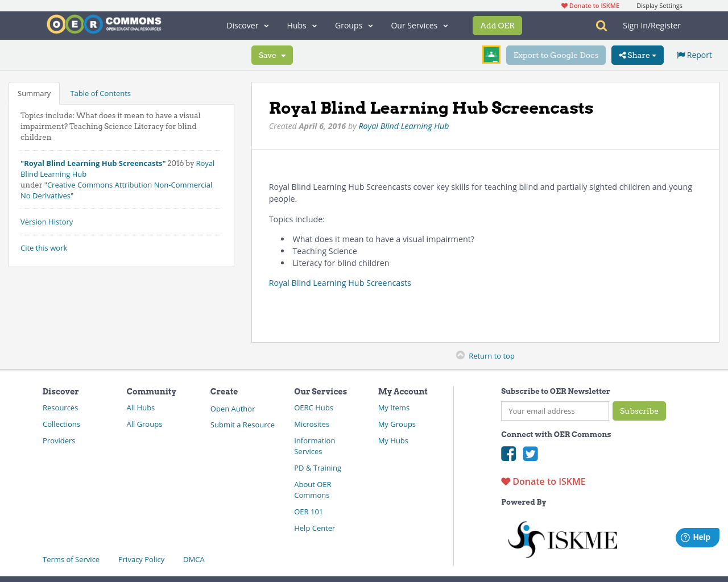This screenshot has height=582, width=728.
Task: Expand the Our Services menu
Action: pyautogui.click(x=419, y=26)
